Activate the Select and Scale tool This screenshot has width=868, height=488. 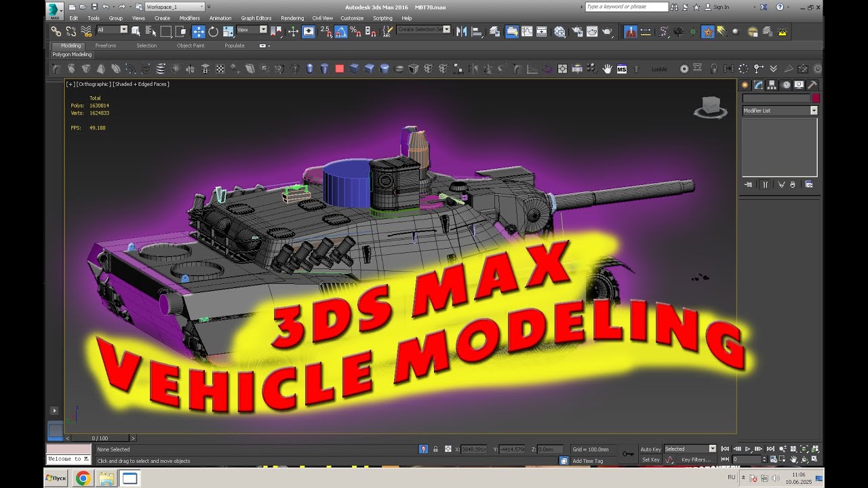(228, 31)
